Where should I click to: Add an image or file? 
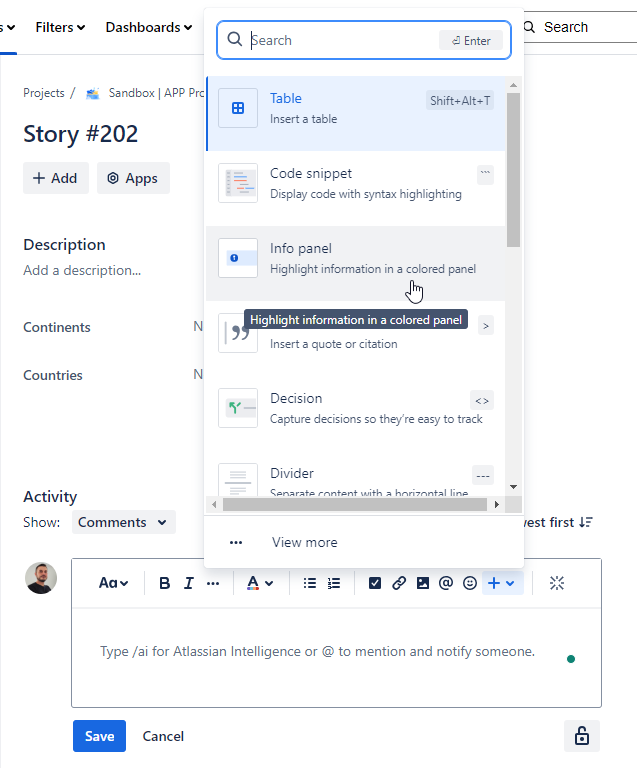(x=423, y=583)
